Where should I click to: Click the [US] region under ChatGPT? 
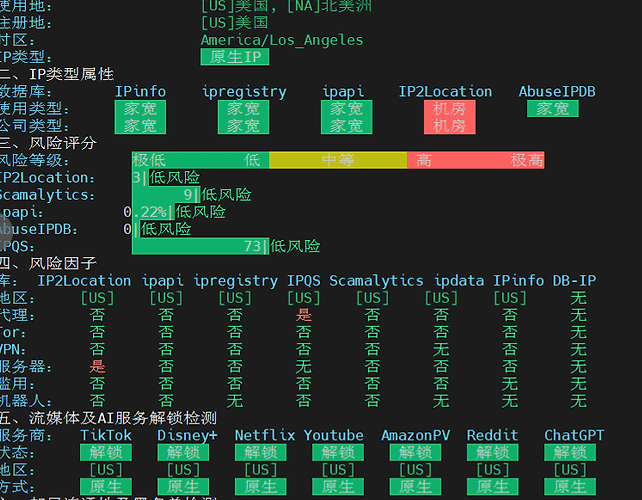point(570,470)
